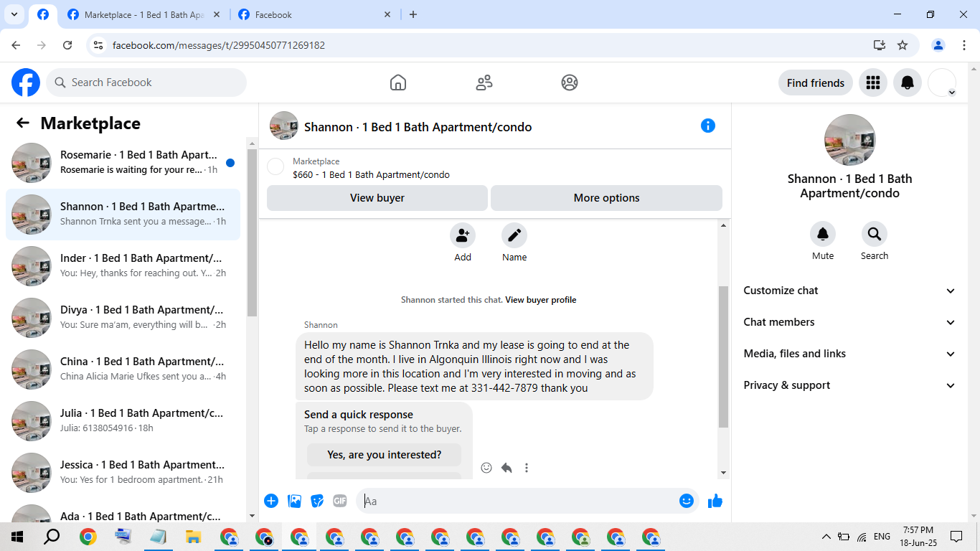980x551 pixels.
Task: Show hidden system tray icons
Action: pyautogui.click(x=826, y=537)
